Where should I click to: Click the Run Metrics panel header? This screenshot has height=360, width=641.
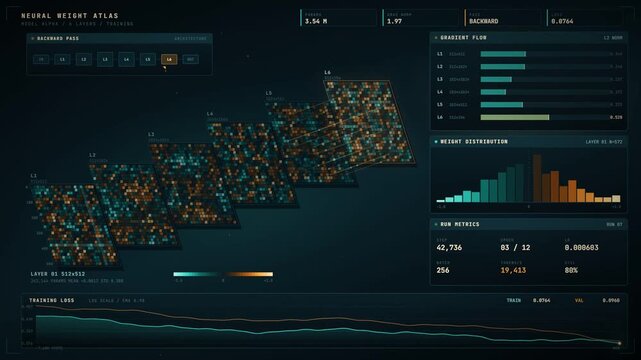(529, 224)
